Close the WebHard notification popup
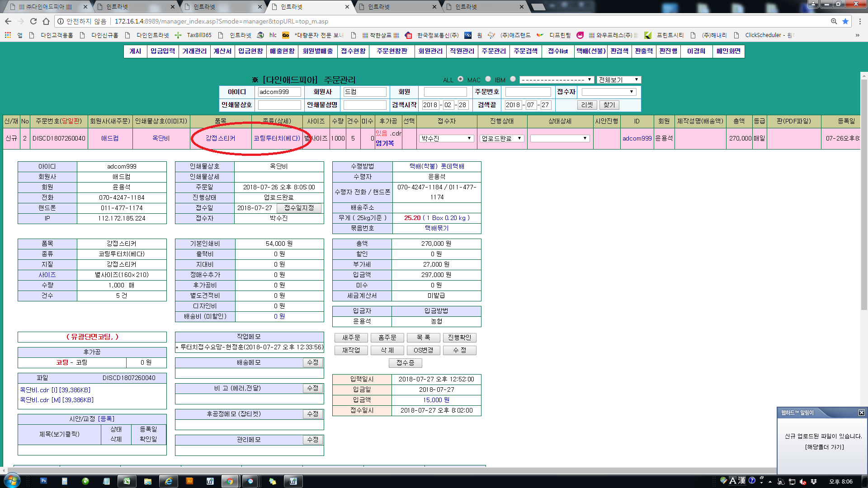 pyautogui.click(x=861, y=413)
